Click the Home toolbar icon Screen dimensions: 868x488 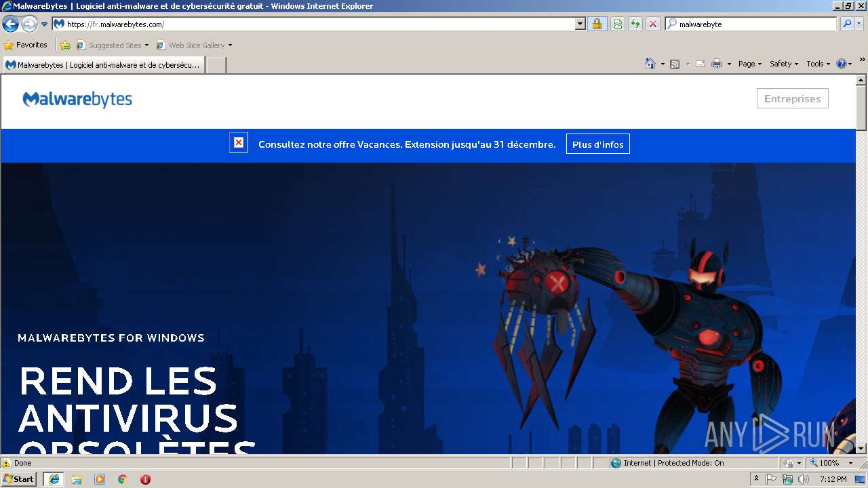(650, 64)
